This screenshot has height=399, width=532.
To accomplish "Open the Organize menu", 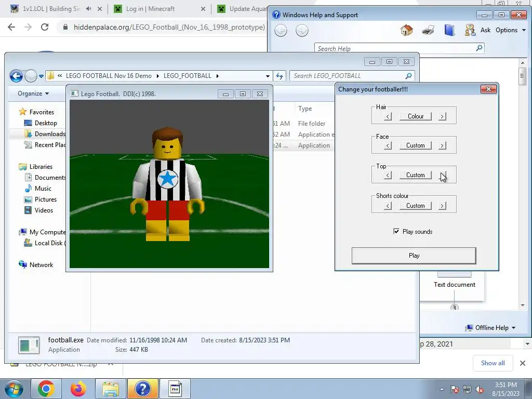I will coord(33,94).
